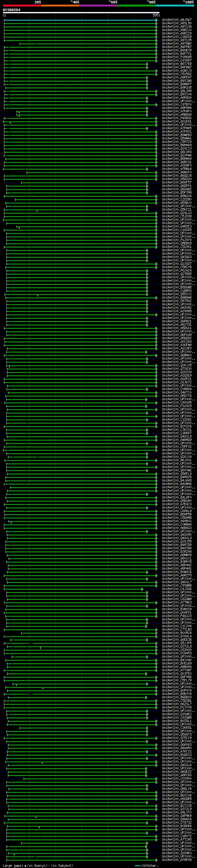Select the UniRef100_C6TBY0 label
The width and height of the screenshot is (197, 868).
pyautogui.click(x=176, y=104)
